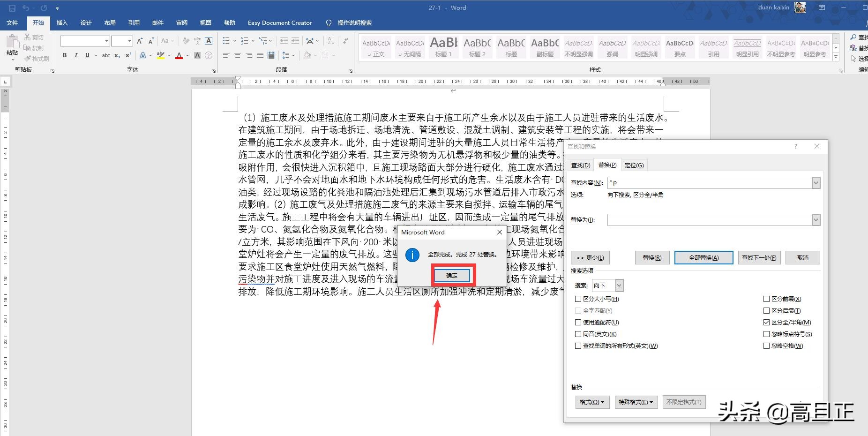This screenshot has width=868, height=436.
Task: Click 确定 in the Microsoft Word dialog
Action: (x=451, y=275)
